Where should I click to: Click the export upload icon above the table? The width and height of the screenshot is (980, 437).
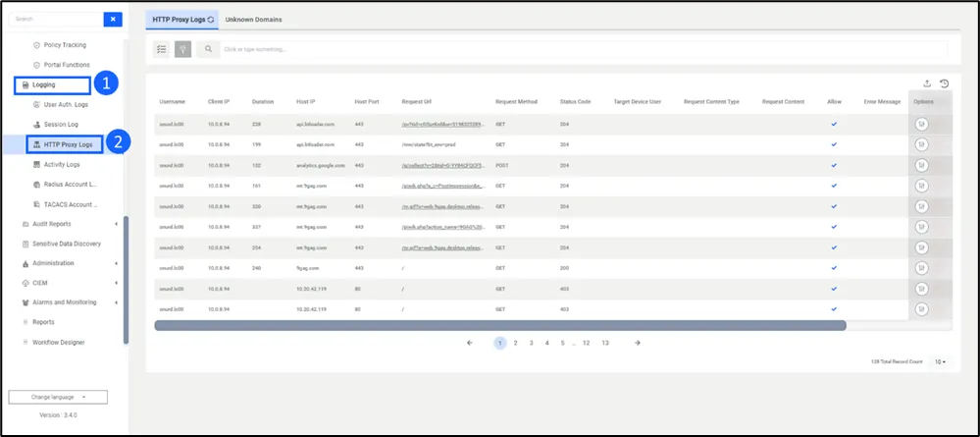[x=927, y=83]
